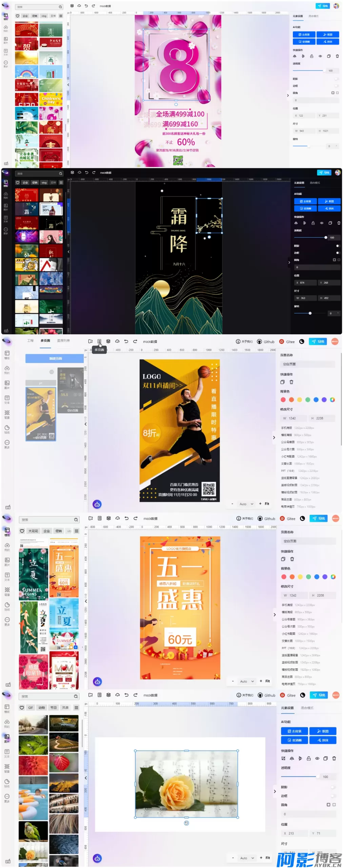This screenshot has width=343, height=868.
Task: Click the layers stack icon in the dark-themed editor
Action: 72,173
